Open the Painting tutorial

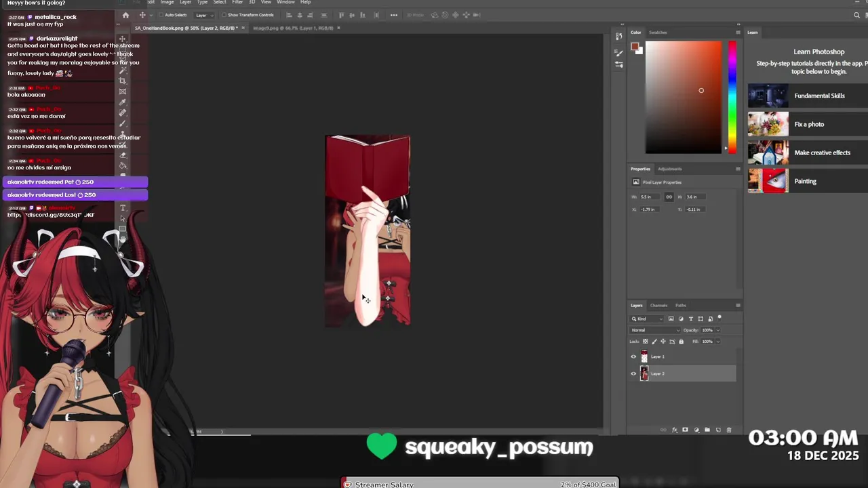point(808,181)
